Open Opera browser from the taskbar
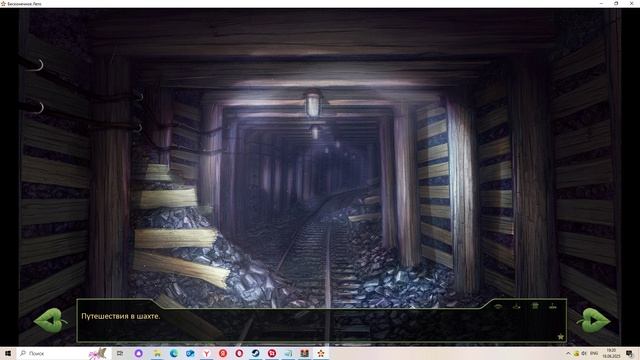This screenshot has height=360, width=640. pos(239,353)
